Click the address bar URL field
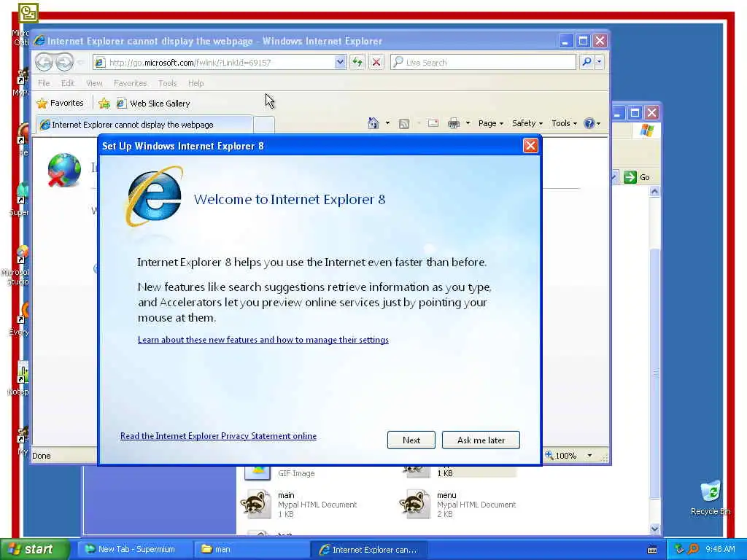Image resolution: width=747 pixels, height=560 pixels. 214,63
